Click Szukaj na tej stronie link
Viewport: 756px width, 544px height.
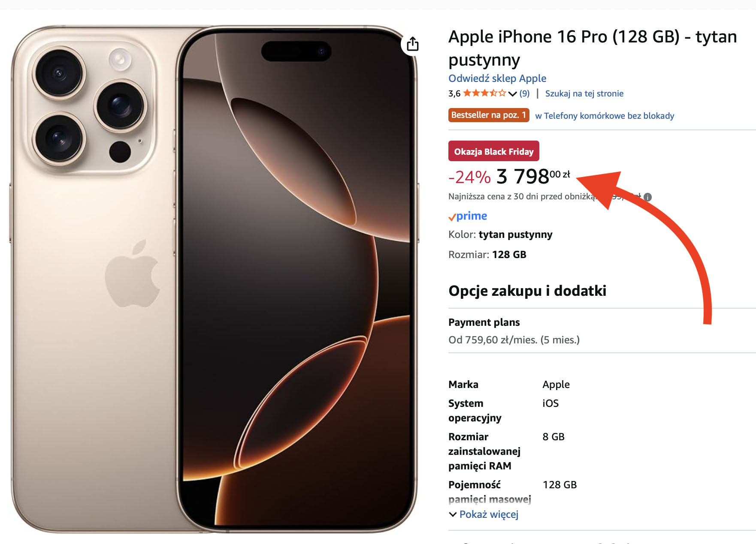[x=584, y=93]
